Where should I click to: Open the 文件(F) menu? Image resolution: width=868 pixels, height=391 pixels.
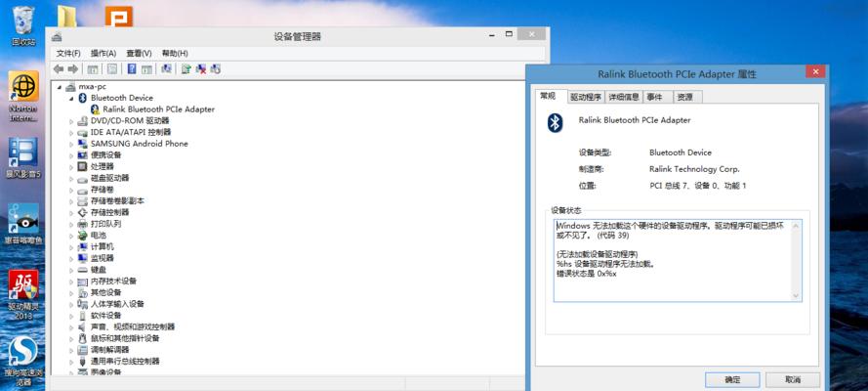[x=68, y=53]
